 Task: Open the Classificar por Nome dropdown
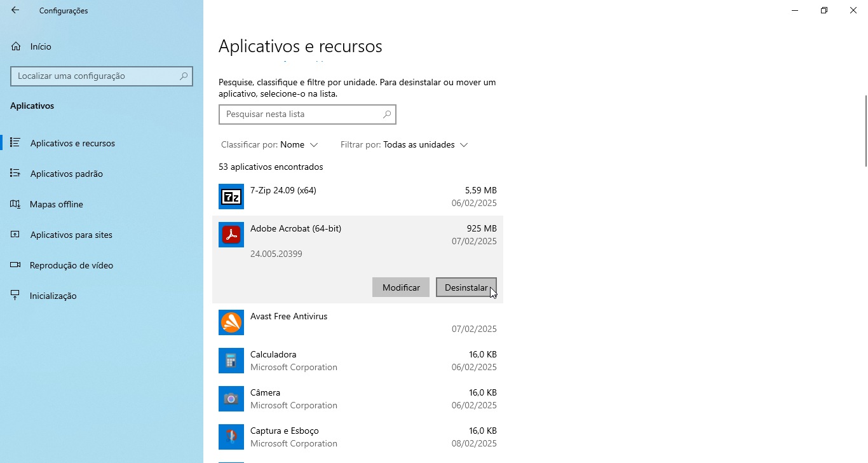269,144
